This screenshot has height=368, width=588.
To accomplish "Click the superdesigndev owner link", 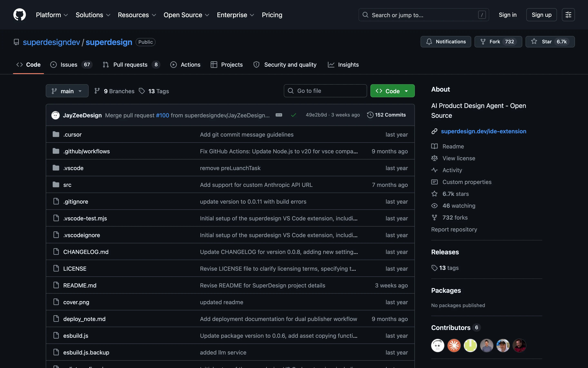I will [51, 42].
